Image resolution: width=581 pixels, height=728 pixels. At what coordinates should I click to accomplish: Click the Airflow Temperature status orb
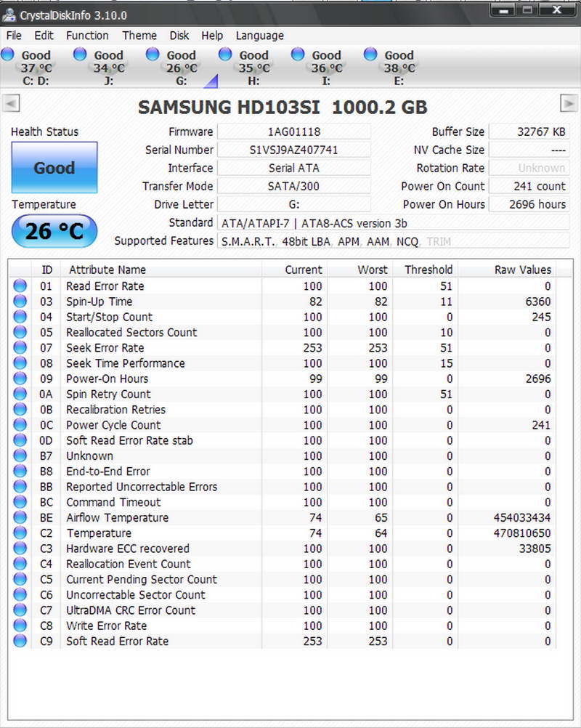coord(20,517)
